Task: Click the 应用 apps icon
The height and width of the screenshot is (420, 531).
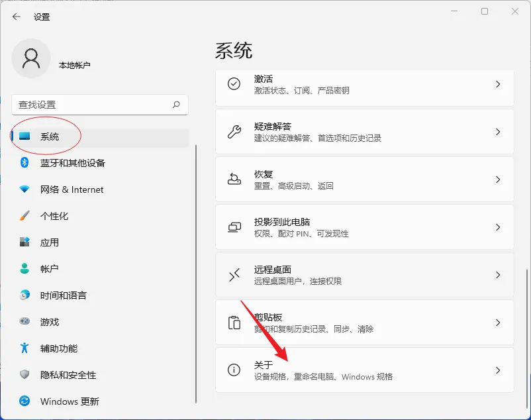Action: 24,242
